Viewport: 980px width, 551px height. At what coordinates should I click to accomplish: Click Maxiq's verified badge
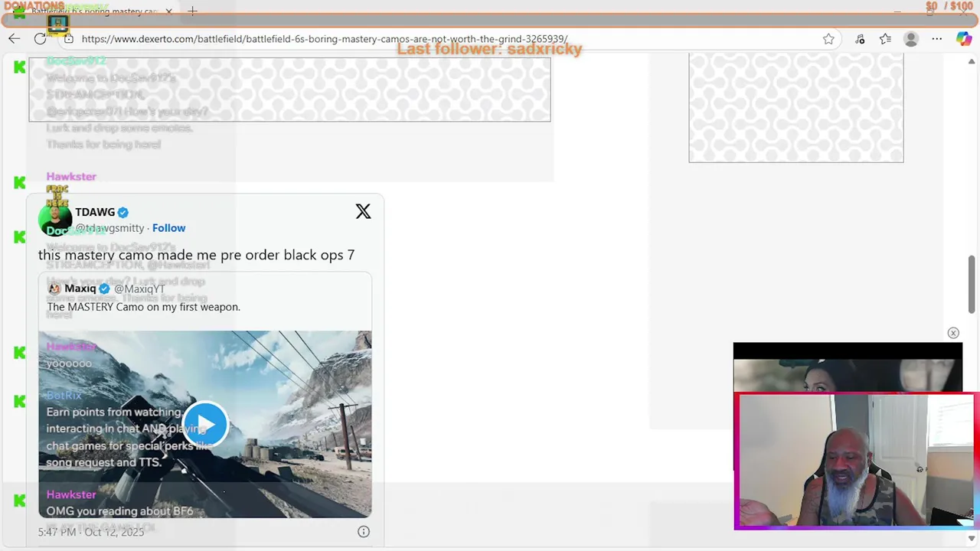click(105, 289)
